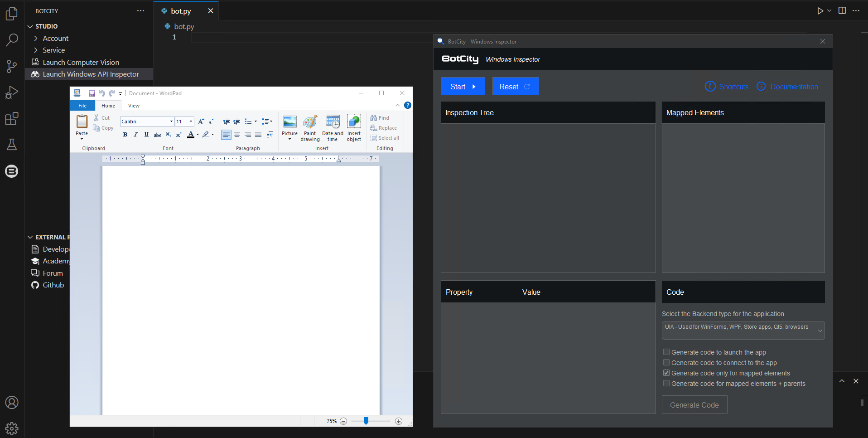Click the Generate Code button
868x438 pixels.
point(694,405)
